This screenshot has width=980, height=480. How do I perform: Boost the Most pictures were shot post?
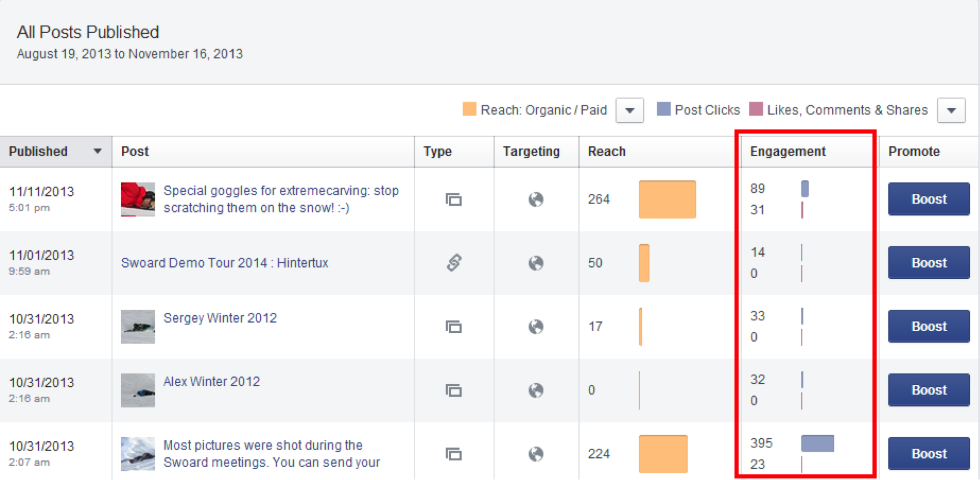coord(929,454)
